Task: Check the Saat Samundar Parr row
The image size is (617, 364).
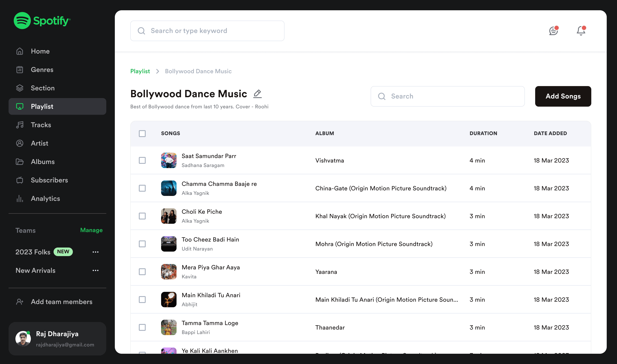Action: point(142,160)
